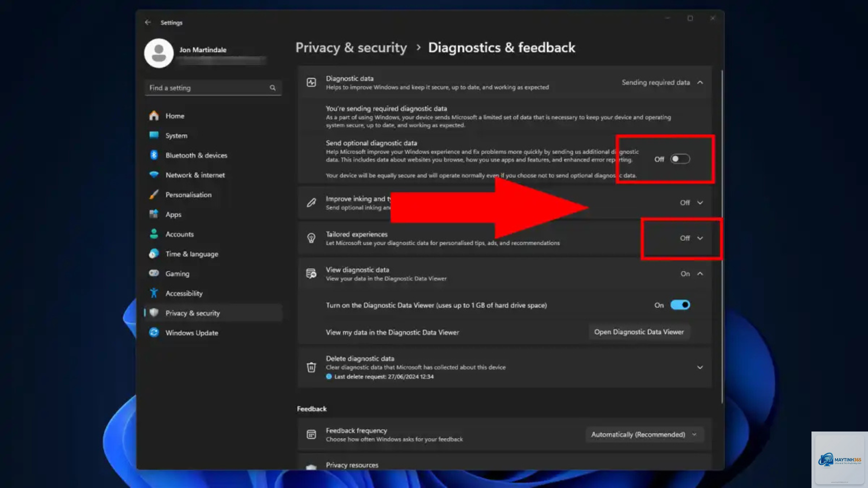This screenshot has width=868, height=488.
Task: Expand Improve inking and typing chevron
Action: (700, 202)
